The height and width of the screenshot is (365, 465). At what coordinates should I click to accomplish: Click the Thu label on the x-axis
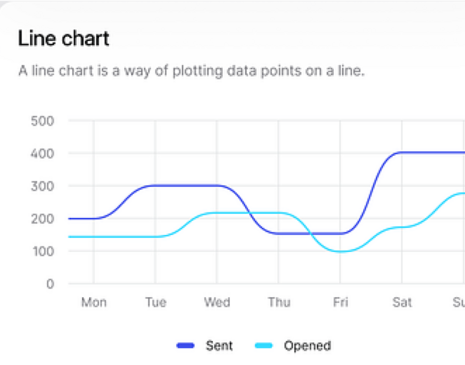coord(279,302)
